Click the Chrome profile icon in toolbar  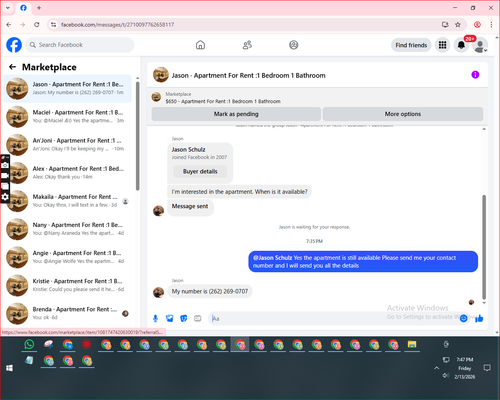pyautogui.click(x=477, y=24)
